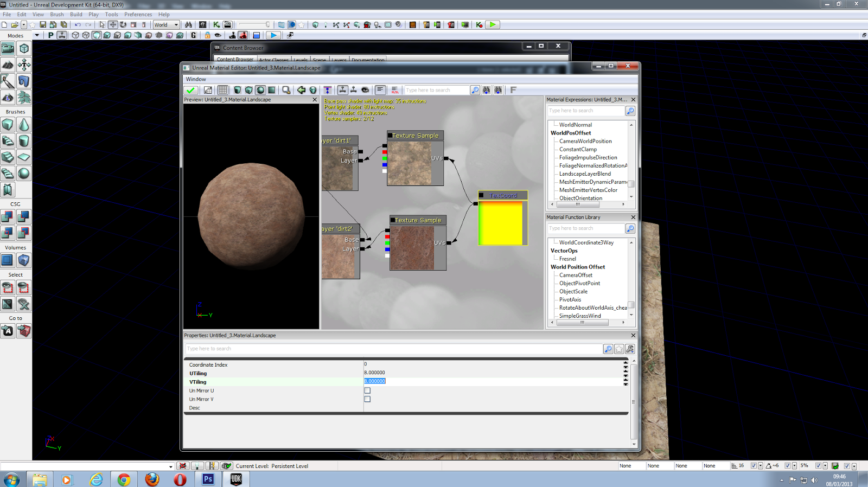Click the search magnifier beside expression search
This screenshot has width=868, height=487.
pos(475,90)
